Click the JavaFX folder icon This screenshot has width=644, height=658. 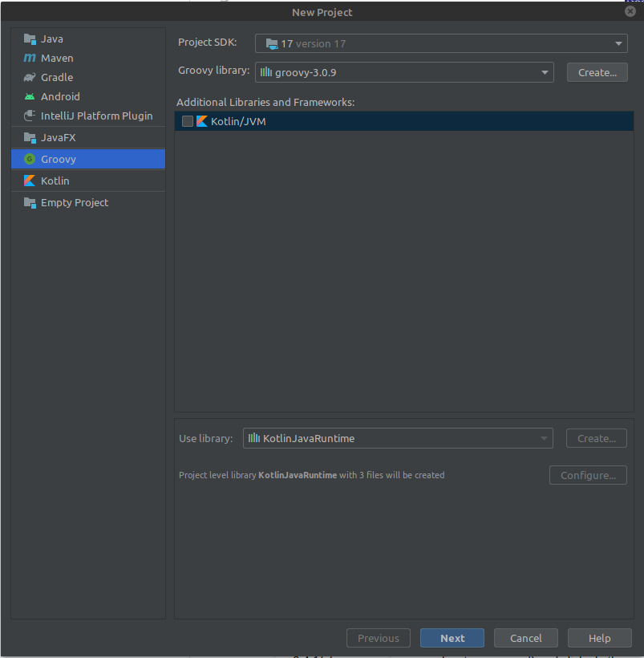30,138
